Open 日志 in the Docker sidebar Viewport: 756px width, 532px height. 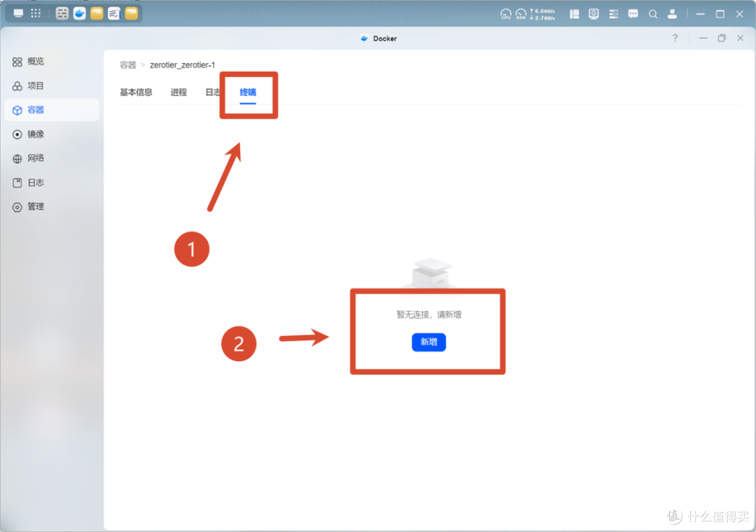52,182
